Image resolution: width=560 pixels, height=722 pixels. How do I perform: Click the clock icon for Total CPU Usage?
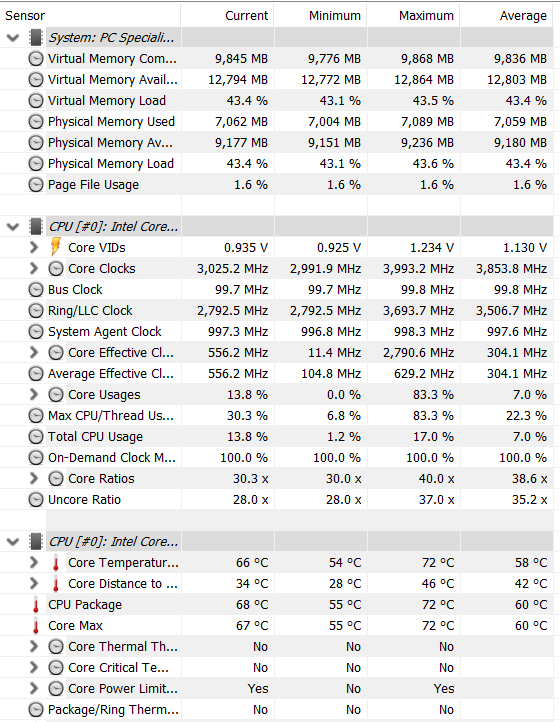pos(36,437)
